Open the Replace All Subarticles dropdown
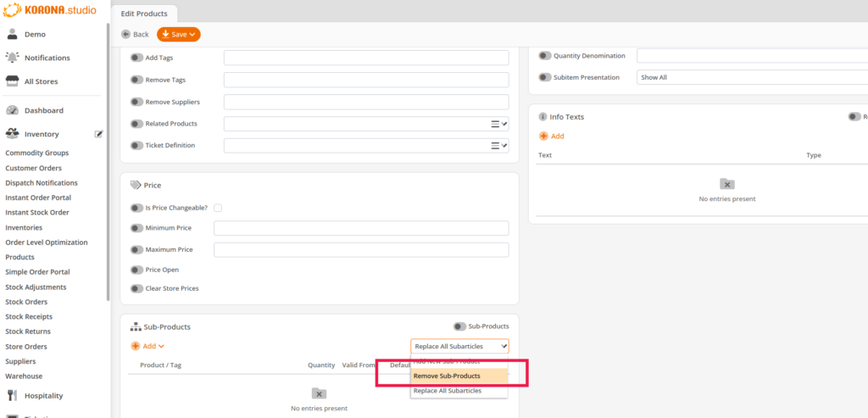 459,347
